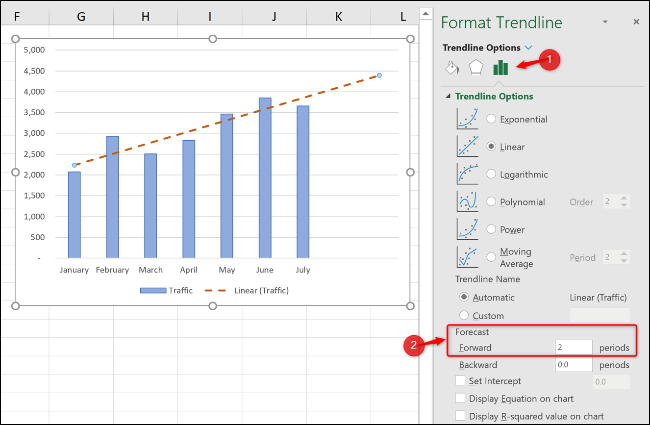The width and height of the screenshot is (650, 425).
Task: Enable the Set Intercept checkbox
Action: [461, 380]
